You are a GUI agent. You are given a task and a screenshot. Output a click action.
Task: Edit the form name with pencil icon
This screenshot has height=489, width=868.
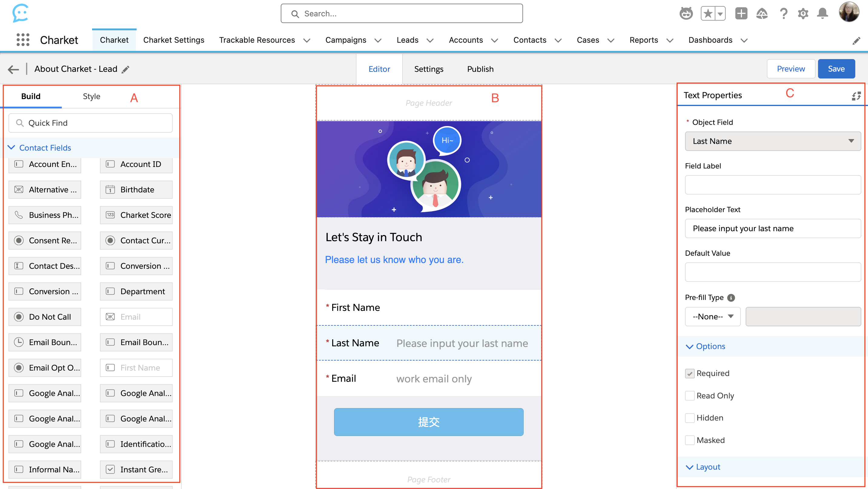(125, 69)
